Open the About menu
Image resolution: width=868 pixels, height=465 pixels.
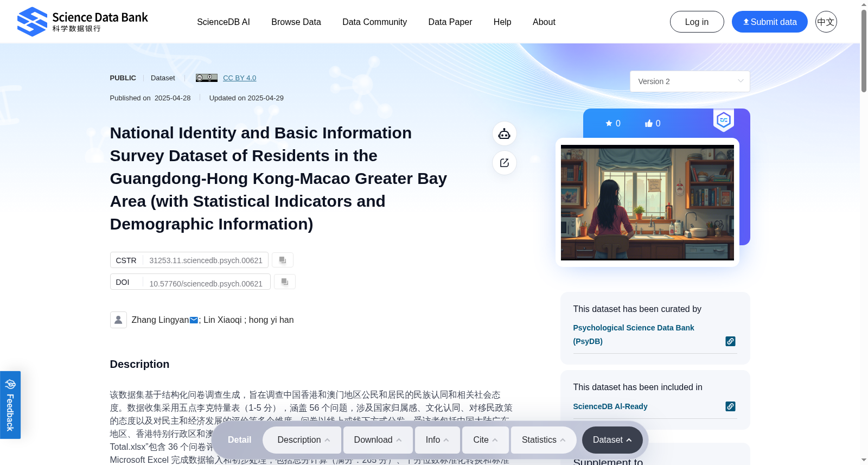(544, 22)
